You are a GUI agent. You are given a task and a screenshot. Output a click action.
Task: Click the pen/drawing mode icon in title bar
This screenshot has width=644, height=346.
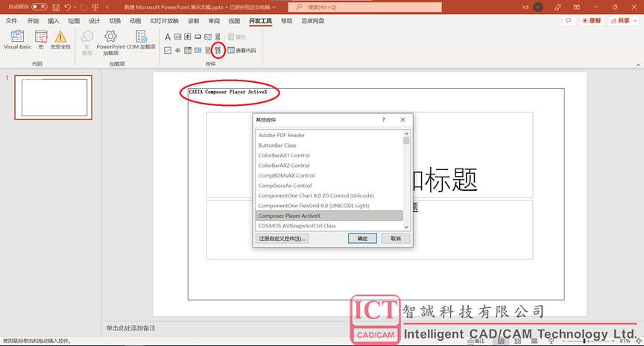click(x=558, y=7)
